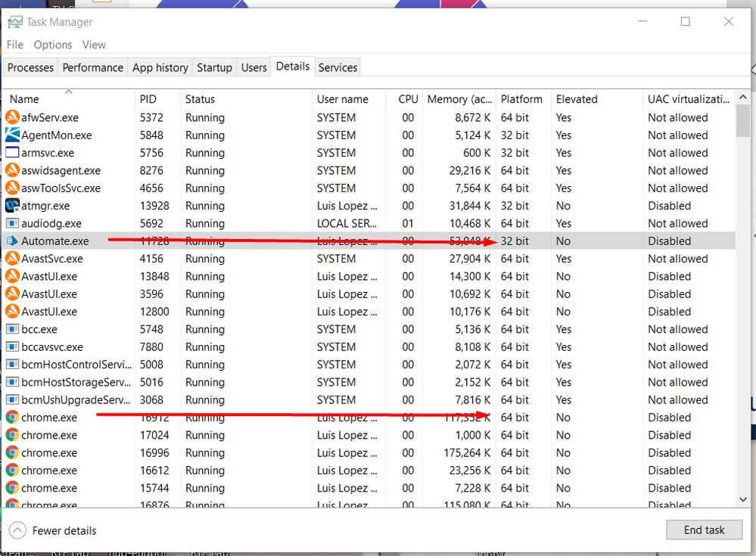The height and width of the screenshot is (556, 756).
Task: Switch to the Services tab
Action: (x=338, y=67)
